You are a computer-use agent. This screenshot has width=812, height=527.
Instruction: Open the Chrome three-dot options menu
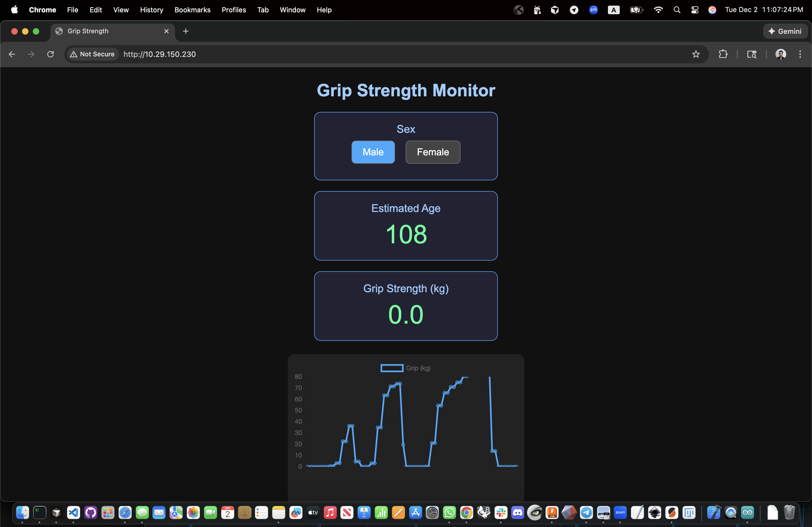(800, 54)
